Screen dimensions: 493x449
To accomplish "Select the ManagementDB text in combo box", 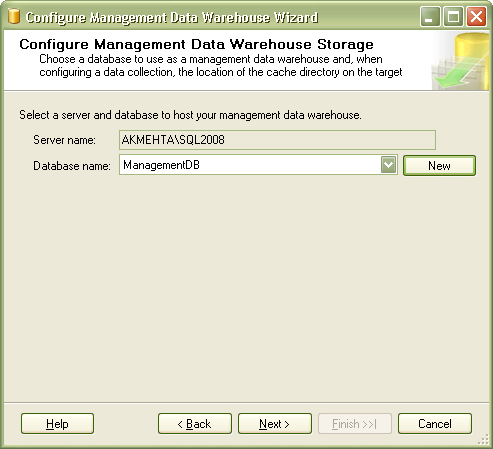I will tap(161, 165).
